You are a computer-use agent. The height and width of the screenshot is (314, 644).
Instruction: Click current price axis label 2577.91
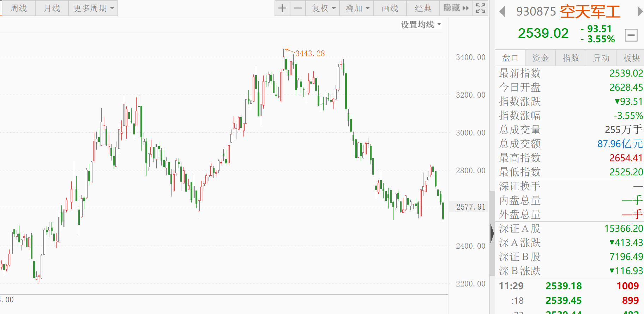coord(471,207)
